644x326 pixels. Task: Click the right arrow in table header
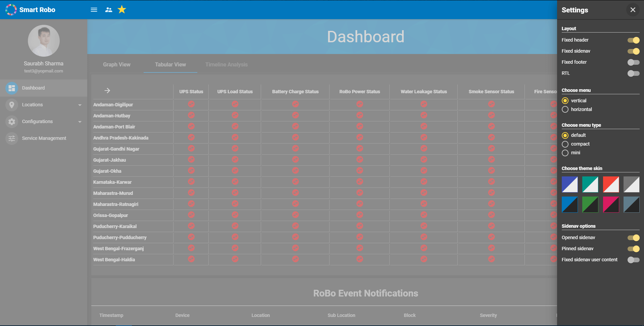coord(107,91)
